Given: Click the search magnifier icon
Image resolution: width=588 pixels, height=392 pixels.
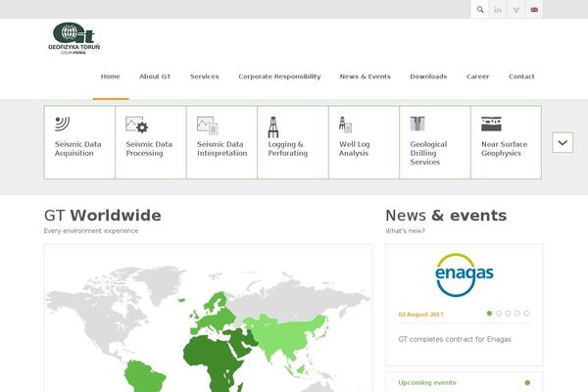Looking at the screenshot, I should pyautogui.click(x=479, y=10).
